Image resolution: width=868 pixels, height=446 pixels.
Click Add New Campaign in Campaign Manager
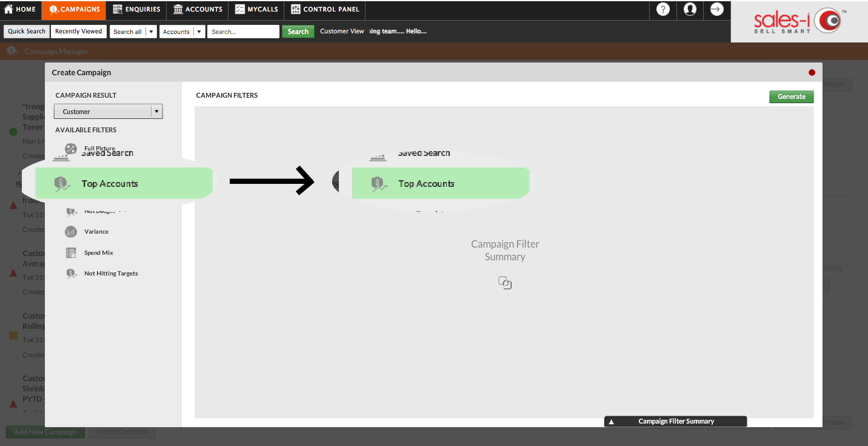[x=45, y=432]
